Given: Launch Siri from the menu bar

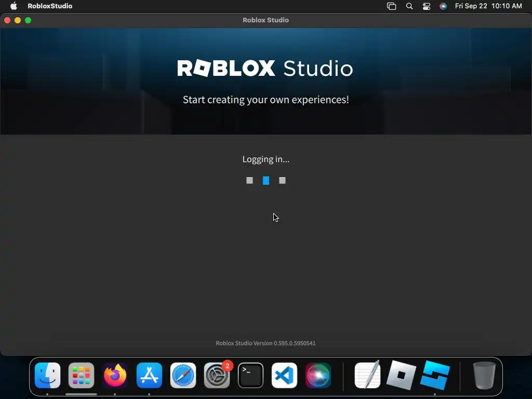Looking at the screenshot, I should tap(443, 6).
